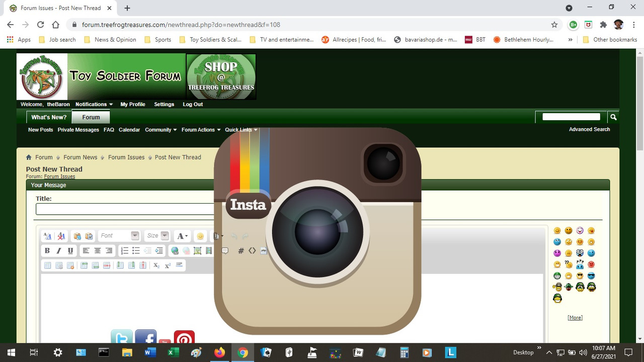Screen dimensions: 644x362
Task: Insert a horizontal rule line
Action: [179, 265]
